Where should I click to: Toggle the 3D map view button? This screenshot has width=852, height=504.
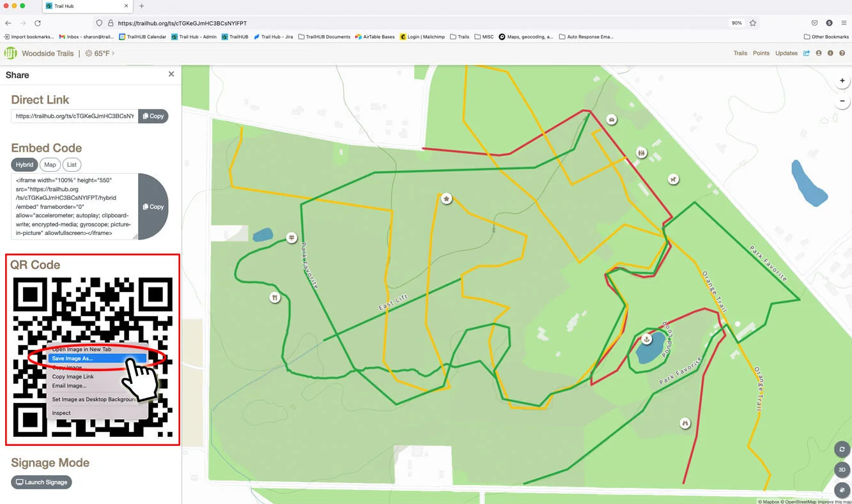(x=842, y=470)
